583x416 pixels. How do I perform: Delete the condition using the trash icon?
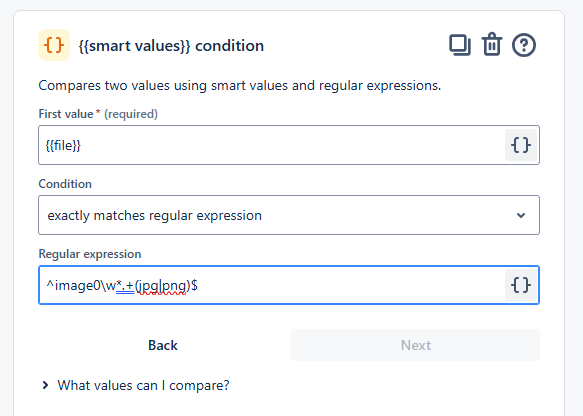point(492,44)
